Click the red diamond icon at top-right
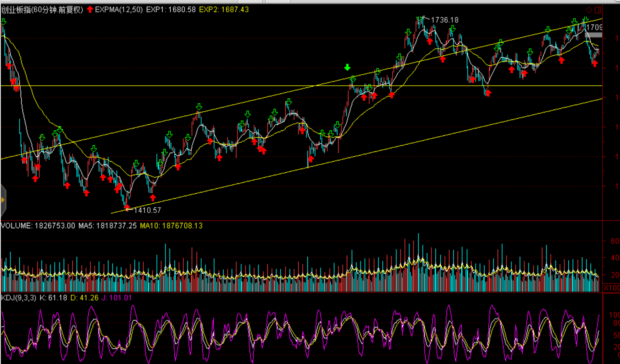 click(x=589, y=10)
